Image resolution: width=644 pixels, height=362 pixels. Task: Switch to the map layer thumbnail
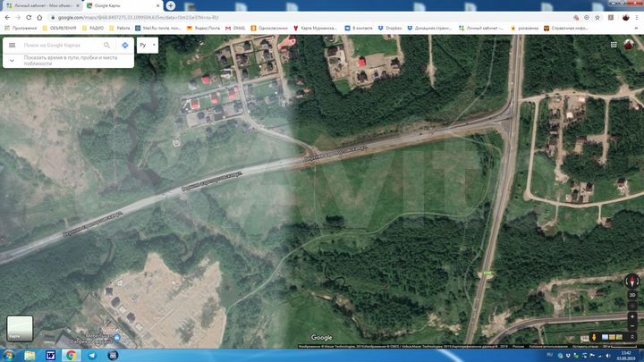pyautogui.click(x=20, y=328)
